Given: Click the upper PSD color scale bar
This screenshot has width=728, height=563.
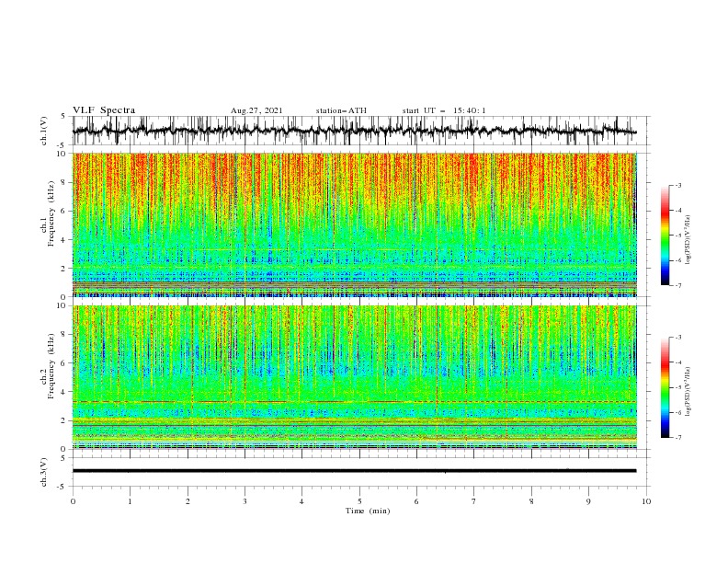Looking at the screenshot, I should click(665, 236).
